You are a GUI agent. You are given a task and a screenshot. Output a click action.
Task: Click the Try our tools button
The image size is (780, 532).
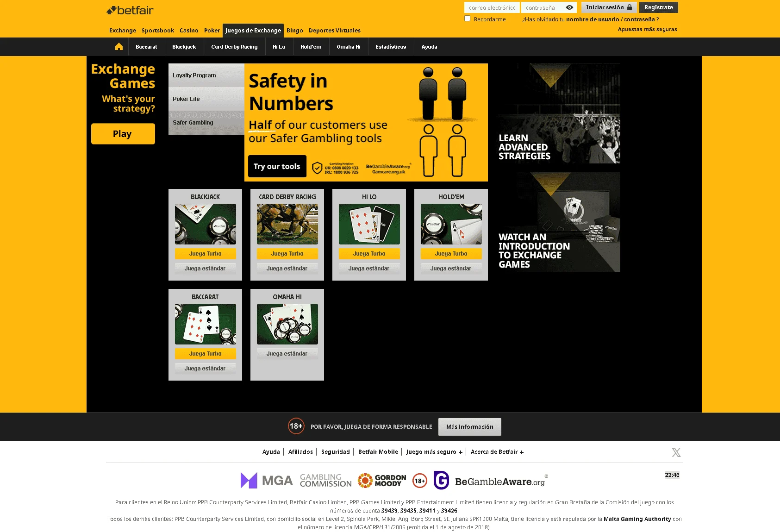tap(277, 166)
